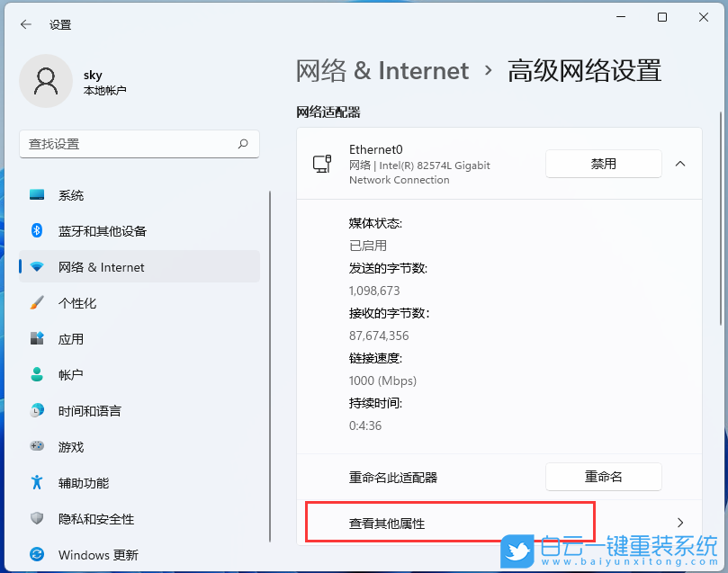Open 蓝牙和其他设备 settings via Bluetooth icon
Screen dimensions: 728x573
coord(37,231)
